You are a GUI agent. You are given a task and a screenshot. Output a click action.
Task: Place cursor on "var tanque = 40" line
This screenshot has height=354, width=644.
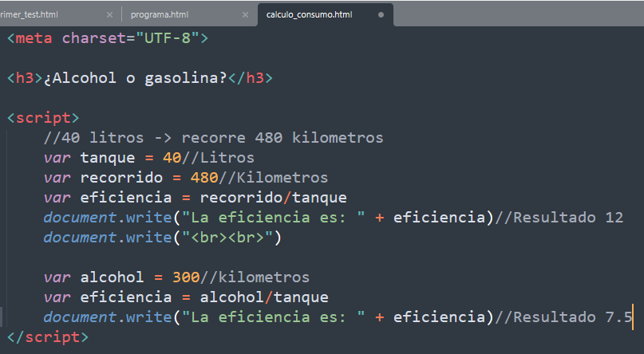[x=148, y=158]
